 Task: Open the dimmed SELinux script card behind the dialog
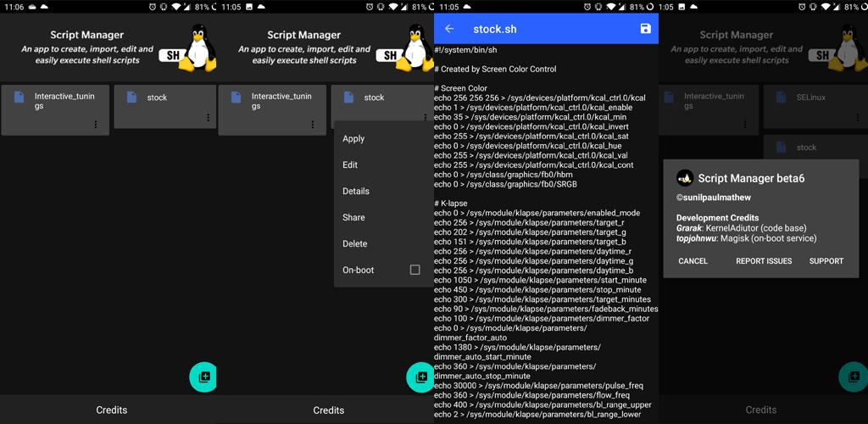(x=815, y=106)
